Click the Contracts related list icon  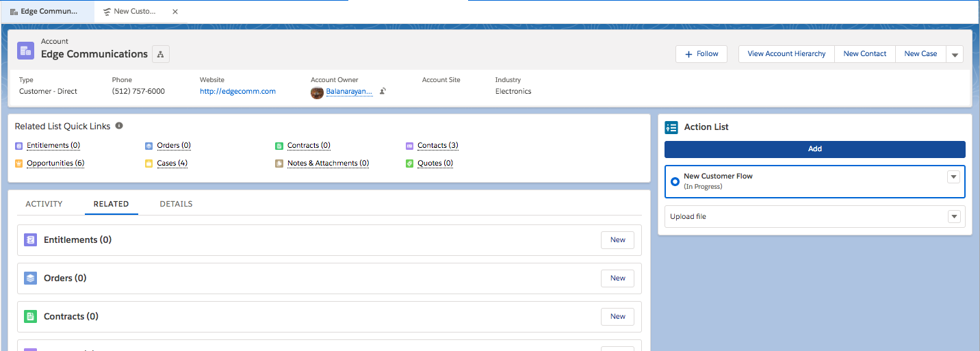pyautogui.click(x=30, y=317)
